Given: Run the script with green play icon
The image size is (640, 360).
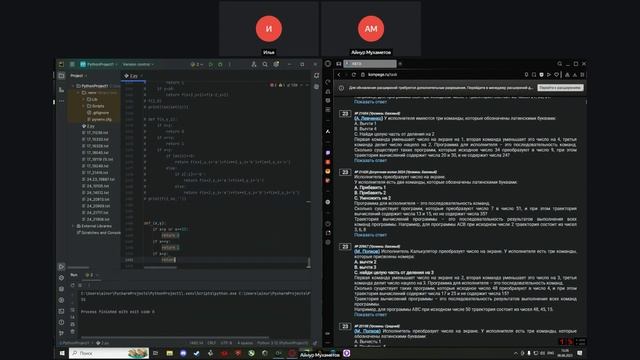Looking at the screenshot, I should click(x=211, y=64).
